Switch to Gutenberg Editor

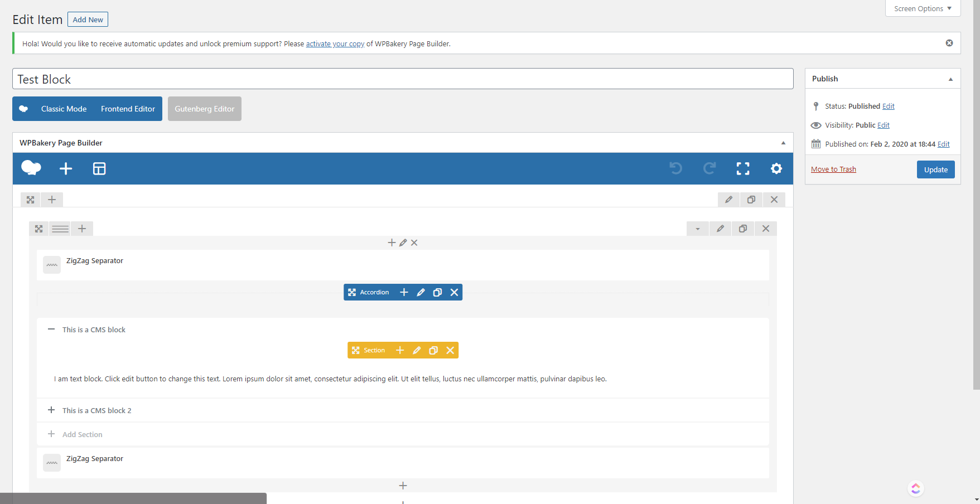205,109
